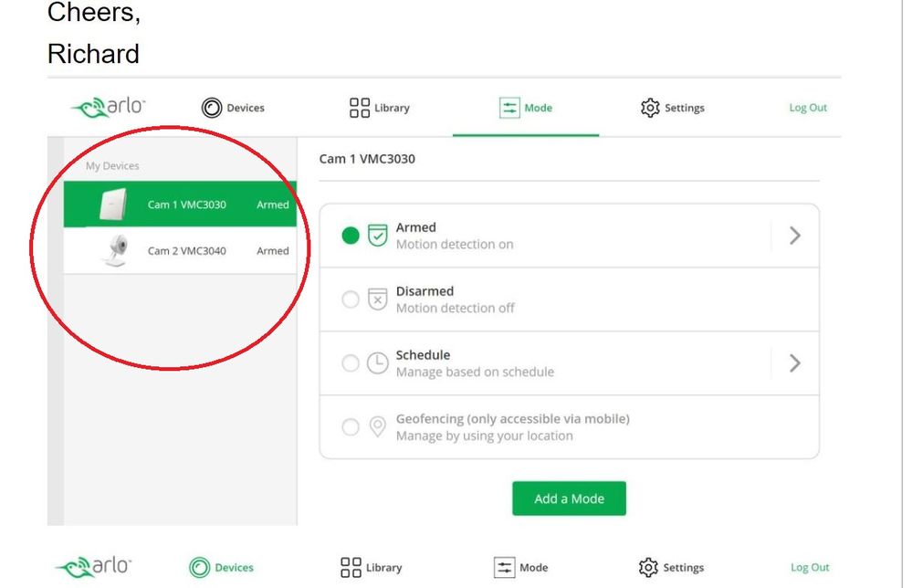Click the My Devices heading

coord(112,166)
